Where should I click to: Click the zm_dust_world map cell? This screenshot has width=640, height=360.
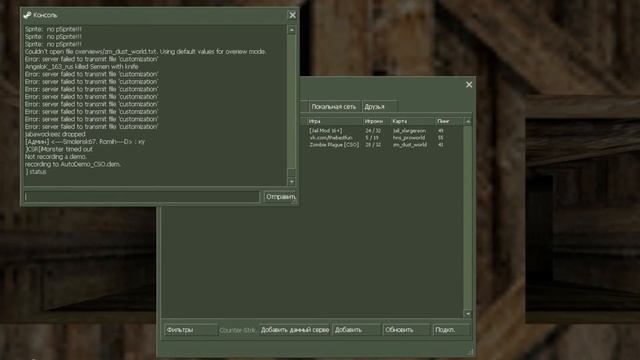click(x=409, y=144)
